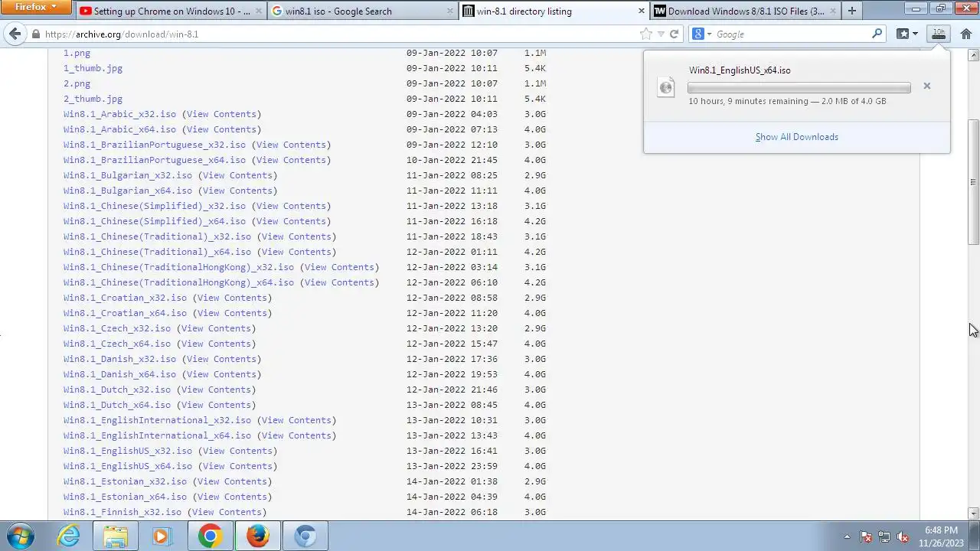Open Win8.1_Finnish_x32.iso link
Screen dimensions: 980x551
pos(122,512)
